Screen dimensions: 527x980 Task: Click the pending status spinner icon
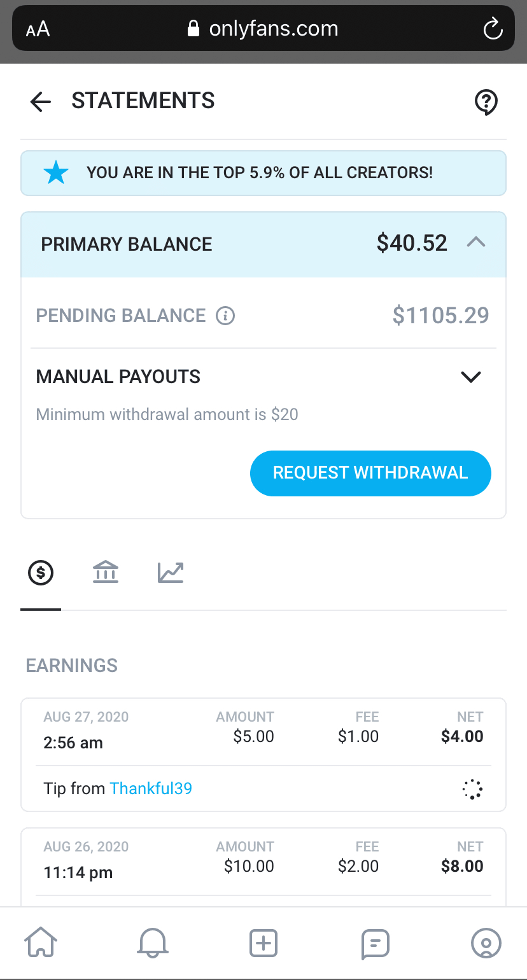[472, 789]
